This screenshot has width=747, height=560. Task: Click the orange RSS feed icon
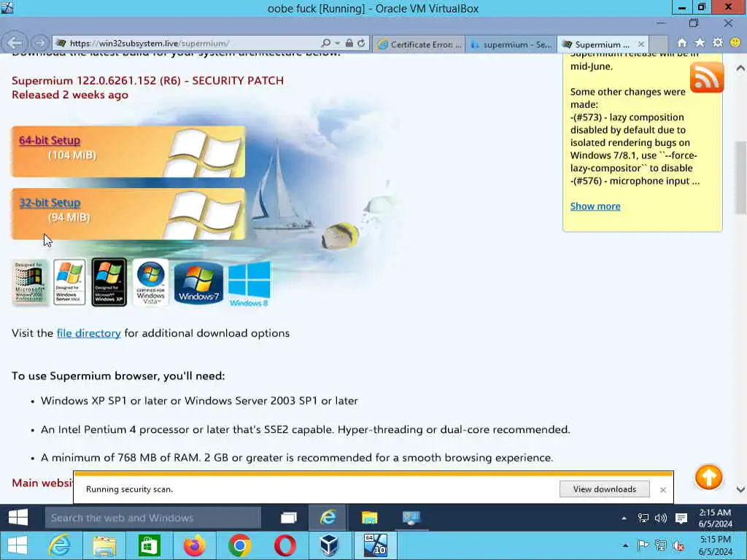point(706,77)
